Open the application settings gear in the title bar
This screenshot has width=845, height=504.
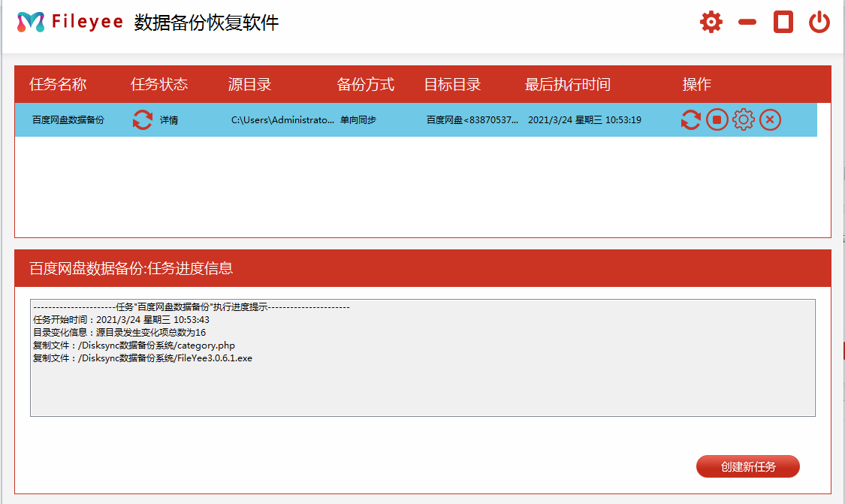point(711,22)
